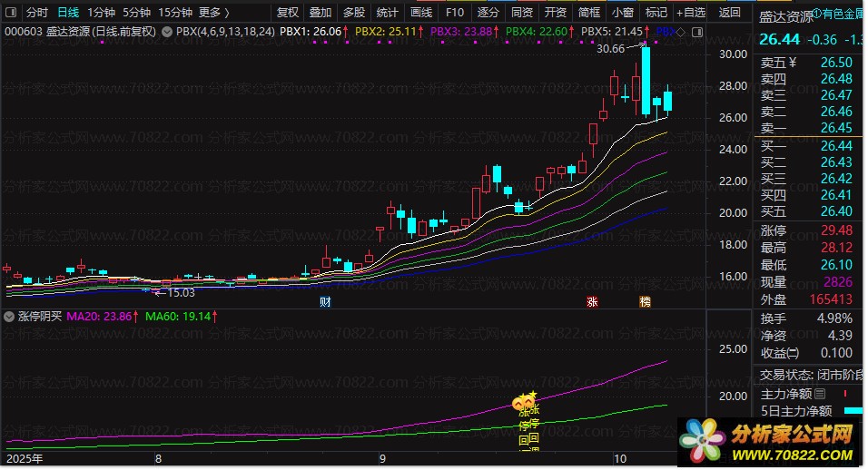This screenshot has height=470, width=868.
Task: Open 小窗 mini window
Action: click(x=623, y=12)
